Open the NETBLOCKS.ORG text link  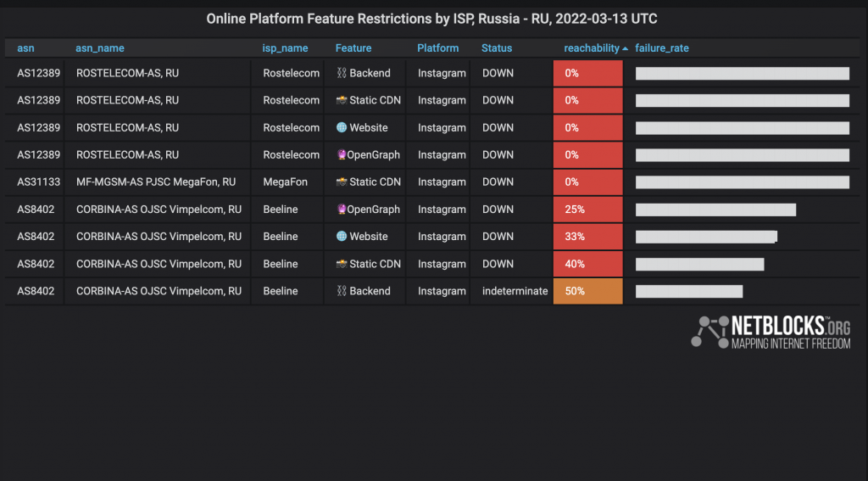pyautogui.click(x=790, y=326)
